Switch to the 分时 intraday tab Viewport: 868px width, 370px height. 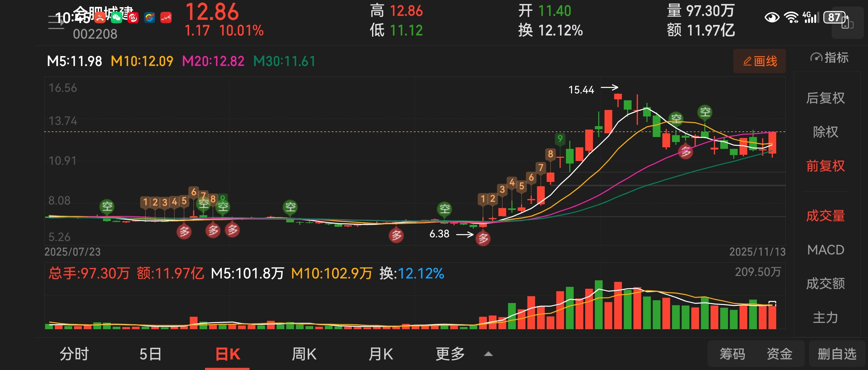(x=74, y=354)
